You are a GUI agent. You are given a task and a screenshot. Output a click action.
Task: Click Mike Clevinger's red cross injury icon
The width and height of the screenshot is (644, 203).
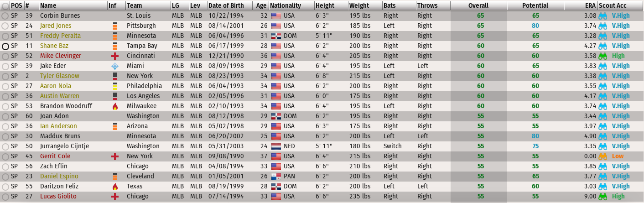coord(115,56)
